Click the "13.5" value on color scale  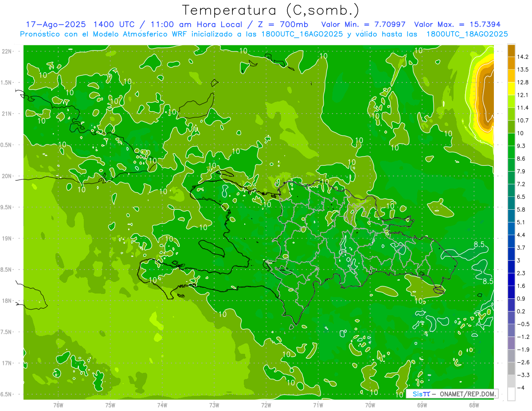coord(523,70)
